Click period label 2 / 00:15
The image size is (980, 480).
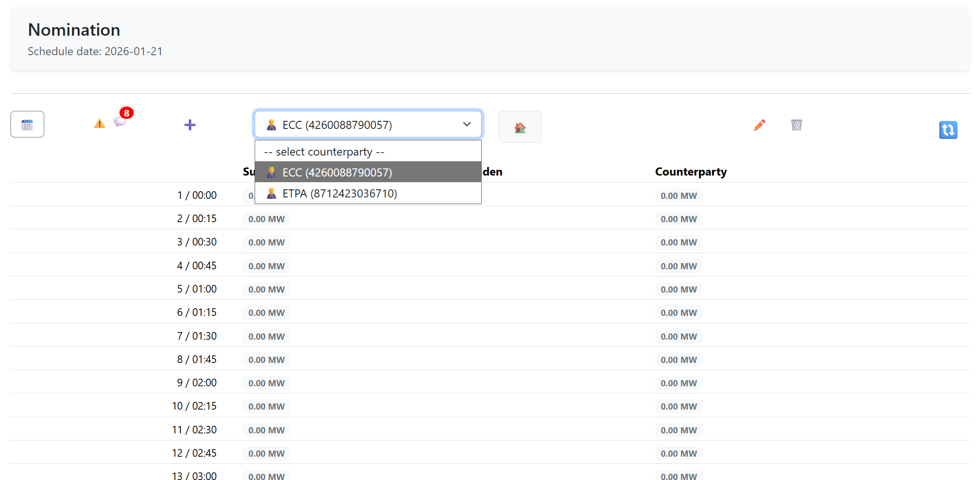tap(197, 218)
